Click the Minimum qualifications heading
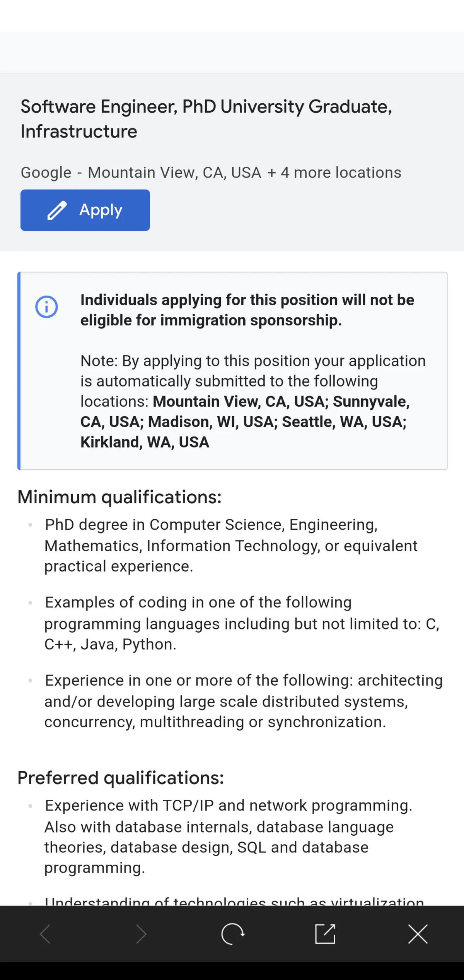 119,497
